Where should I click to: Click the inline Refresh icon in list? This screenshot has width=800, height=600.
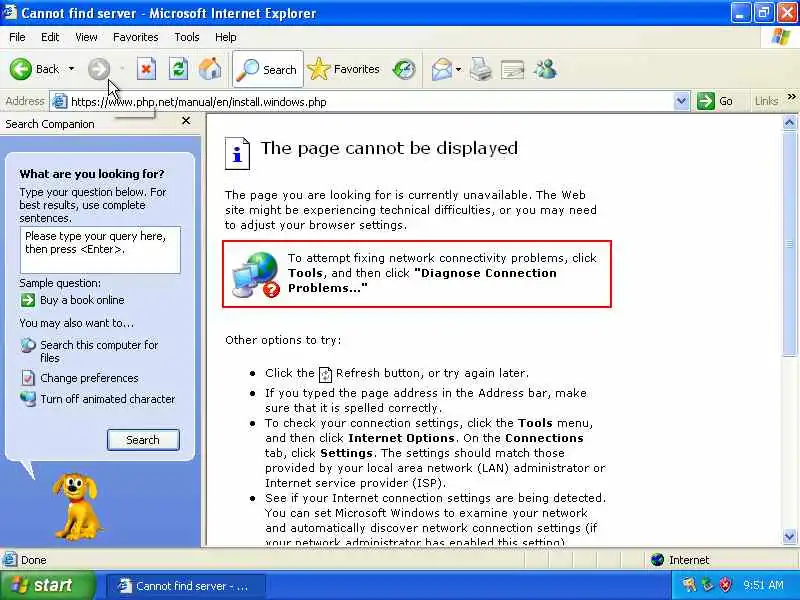(325, 374)
